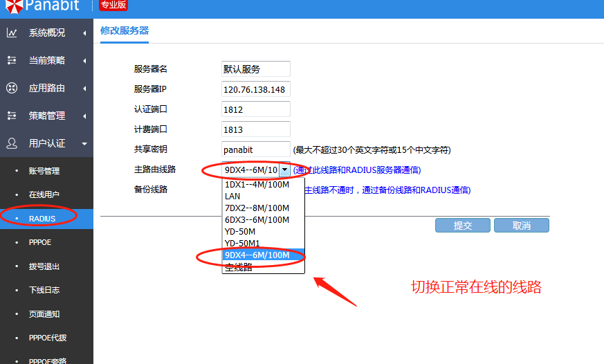Pick YD-50M from the line list
The width and height of the screenshot is (604, 364).
coord(240,232)
